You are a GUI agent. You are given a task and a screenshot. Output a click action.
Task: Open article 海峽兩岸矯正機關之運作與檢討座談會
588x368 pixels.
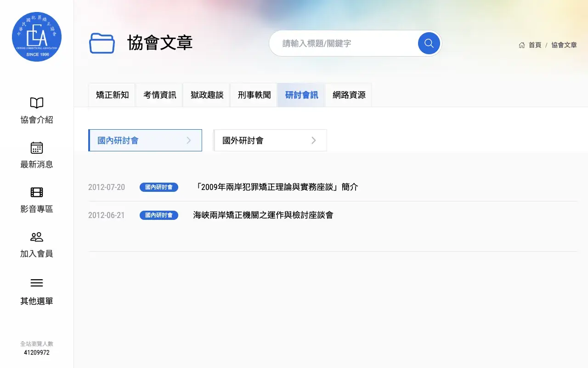(263, 215)
